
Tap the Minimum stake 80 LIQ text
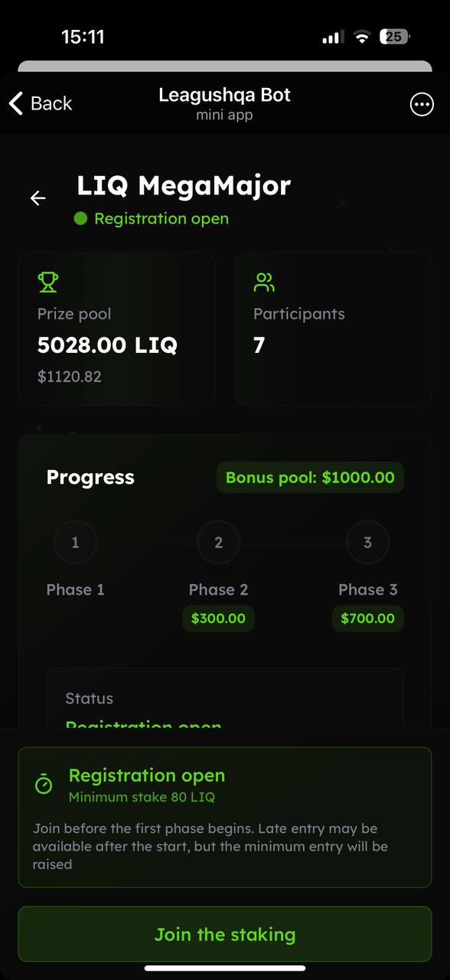[142, 797]
